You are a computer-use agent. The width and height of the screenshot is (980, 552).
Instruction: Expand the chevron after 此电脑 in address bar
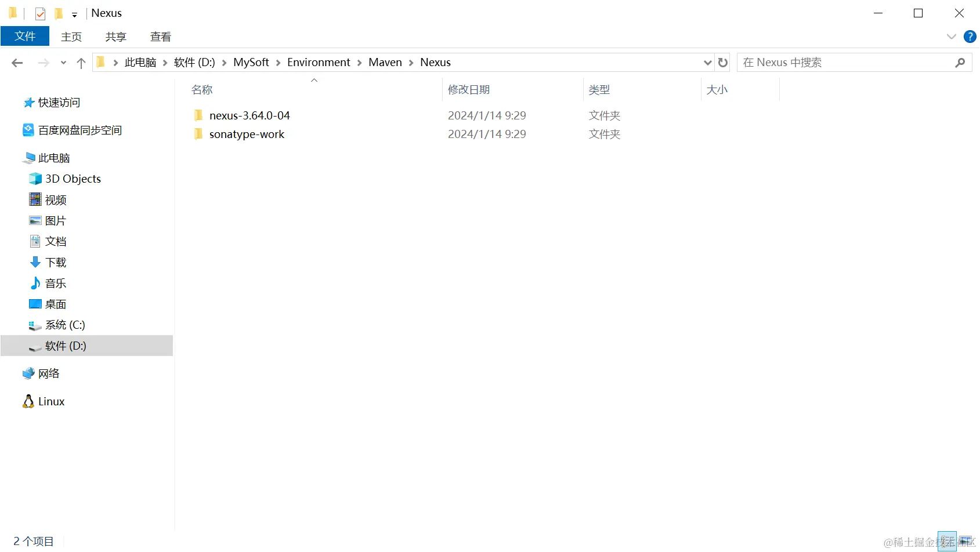coord(165,63)
